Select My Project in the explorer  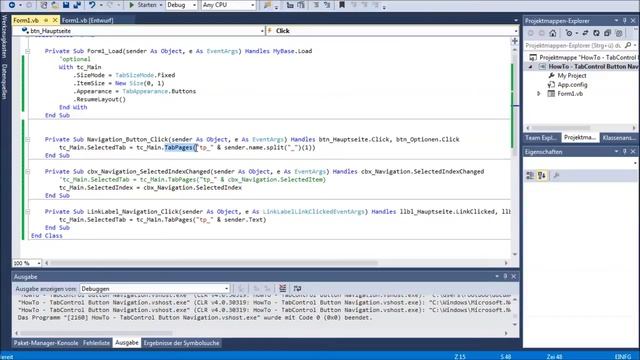571,76
